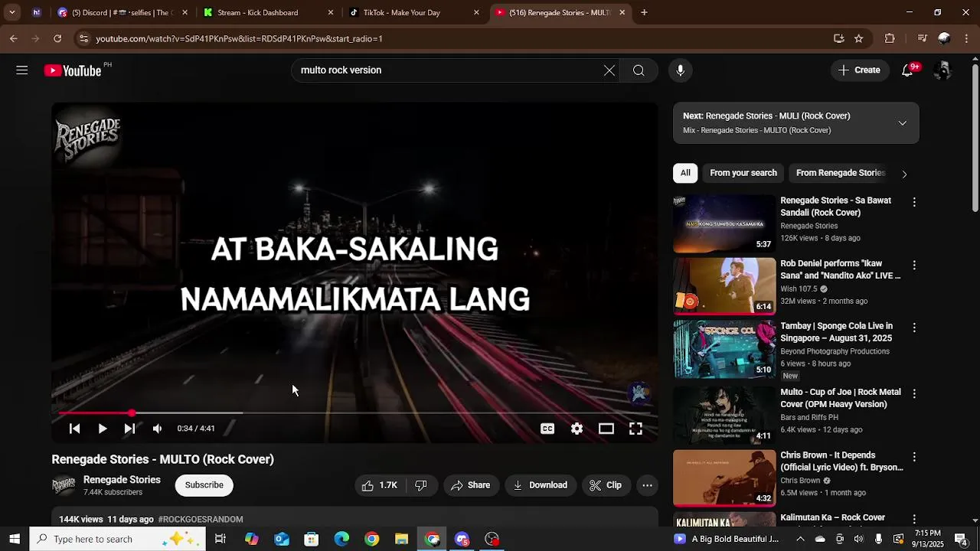Start voice search with the microphone icon
The width and height of the screenshot is (980, 551).
[x=681, y=70]
